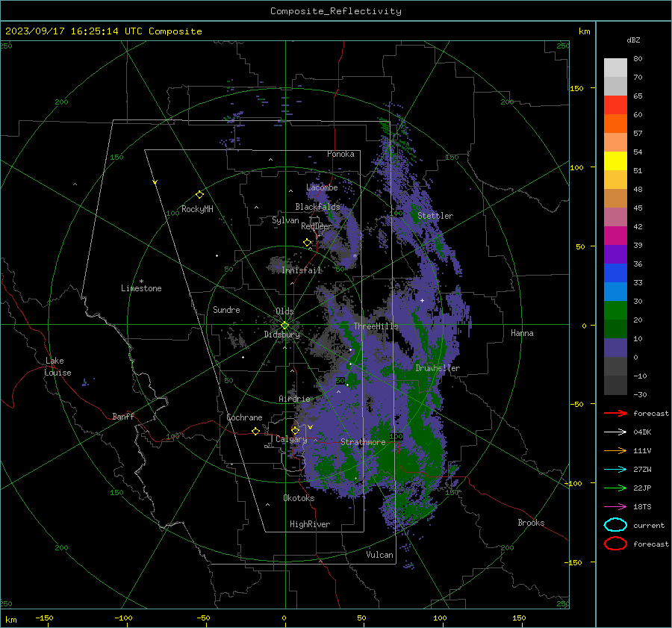Click the Drumheller map label
Screen dimensions: 672x628
tap(438, 368)
